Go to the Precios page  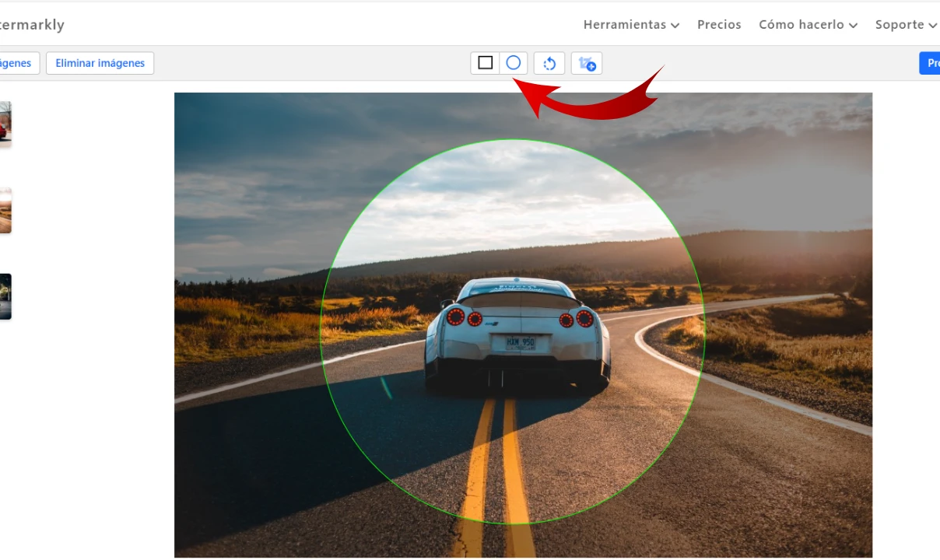(719, 25)
